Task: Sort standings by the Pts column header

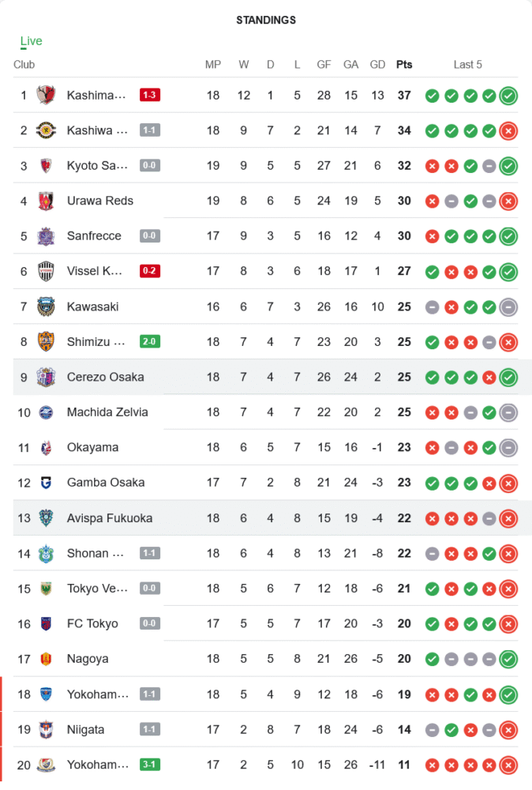Action: click(x=404, y=65)
